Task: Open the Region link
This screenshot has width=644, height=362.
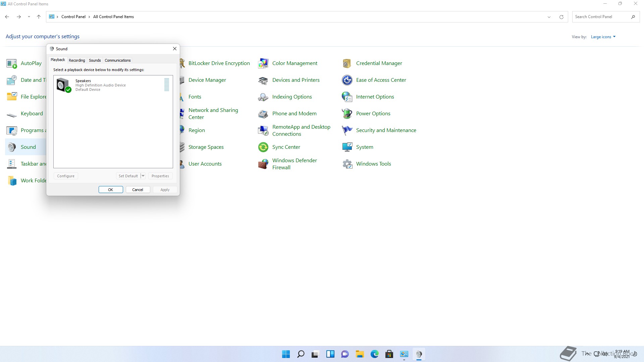Action: 197,130
